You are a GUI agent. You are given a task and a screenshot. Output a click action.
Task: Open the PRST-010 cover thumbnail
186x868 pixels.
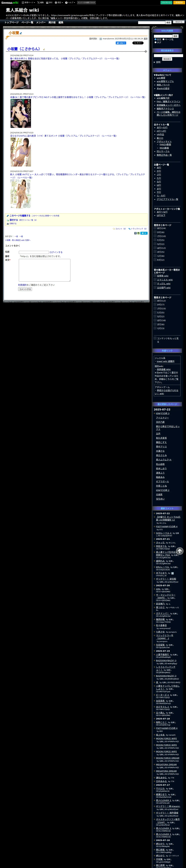point(21,152)
